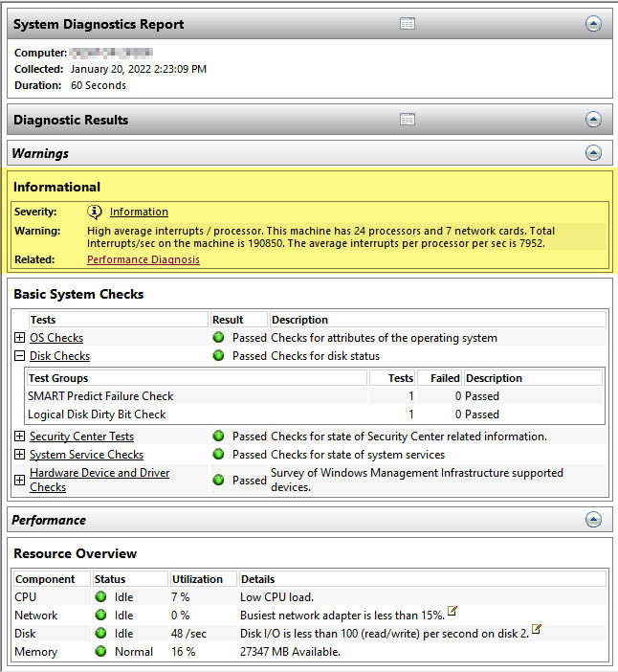
Task: Click the Basic System Checks heading
Action: tap(78, 294)
